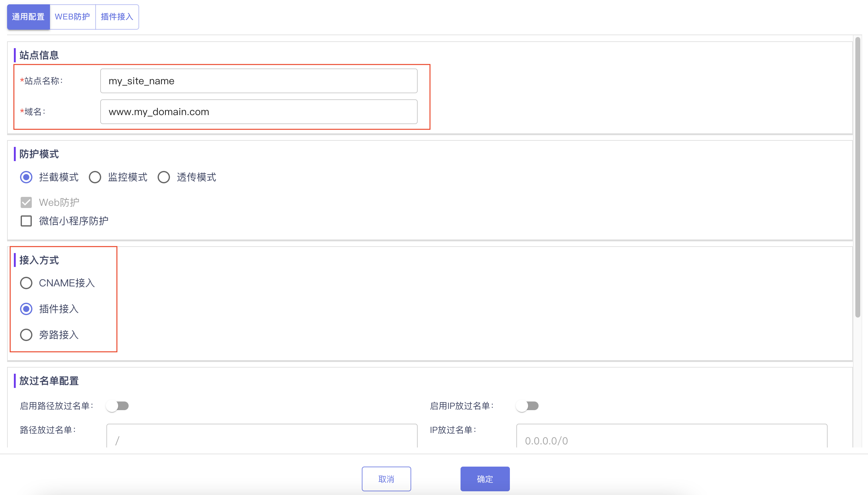Click the 防护模式 section heading
Screen dimensions: 868x495
pos(39,154)
